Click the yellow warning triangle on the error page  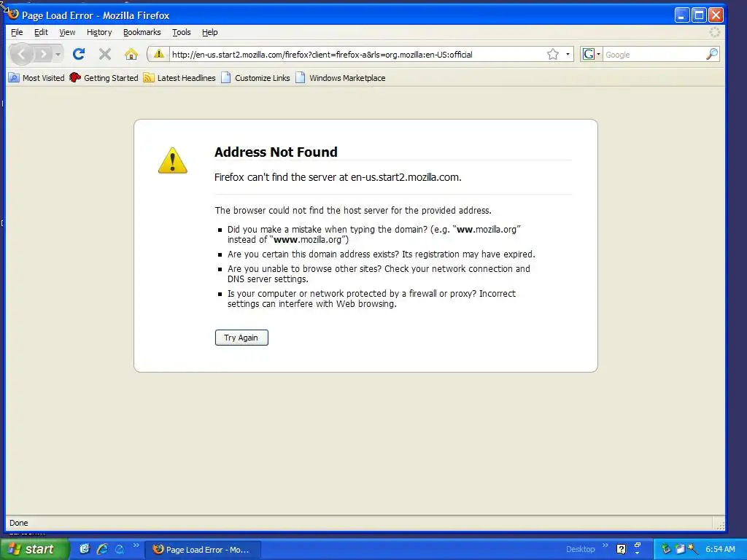coord(172,160)
